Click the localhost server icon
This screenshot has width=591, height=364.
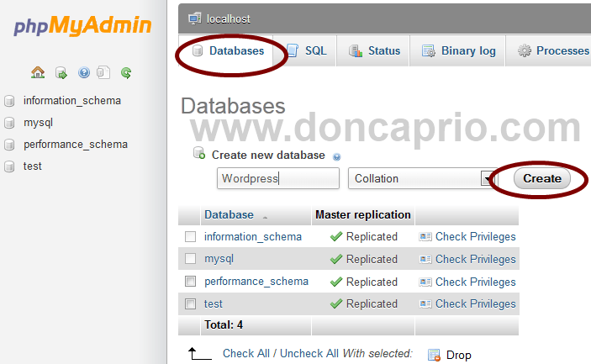tap(194, 18)
